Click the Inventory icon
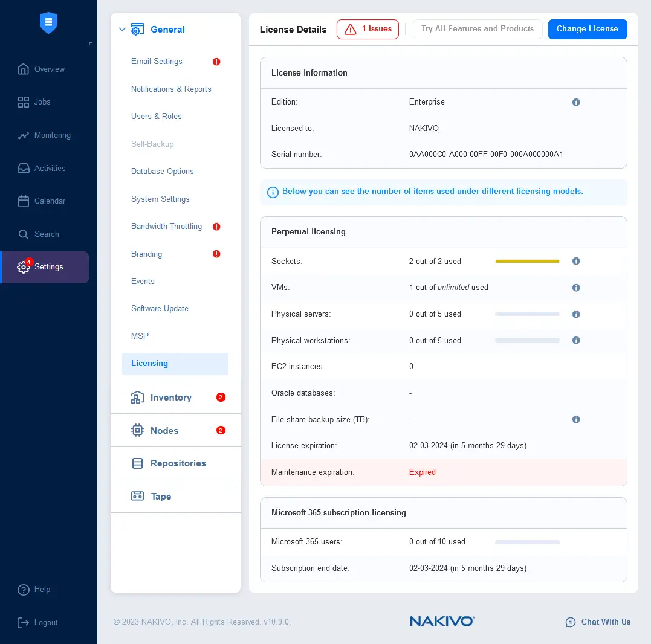 click(137, 398)
